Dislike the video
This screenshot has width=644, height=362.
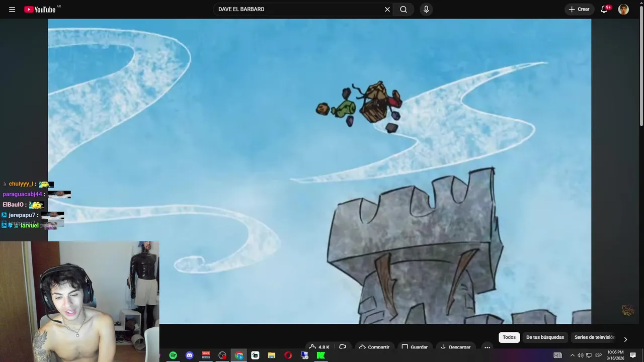(x=343, y=347)
